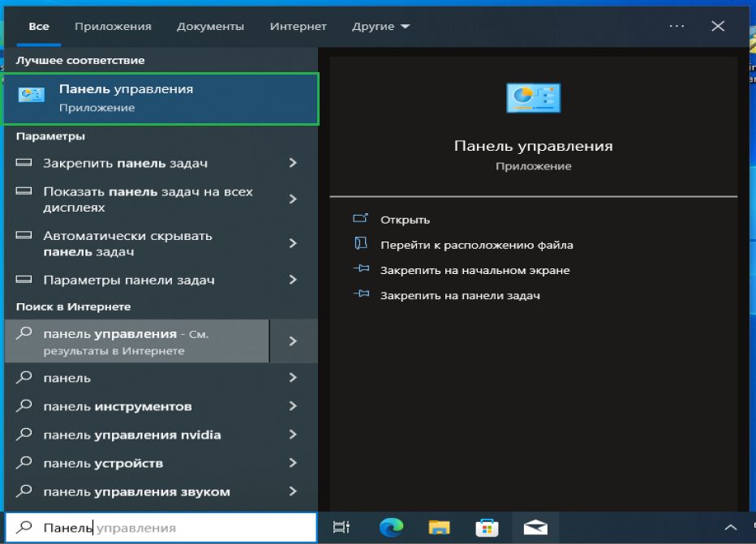Expand the панель управления web results entry

click(x=294, y=341)
